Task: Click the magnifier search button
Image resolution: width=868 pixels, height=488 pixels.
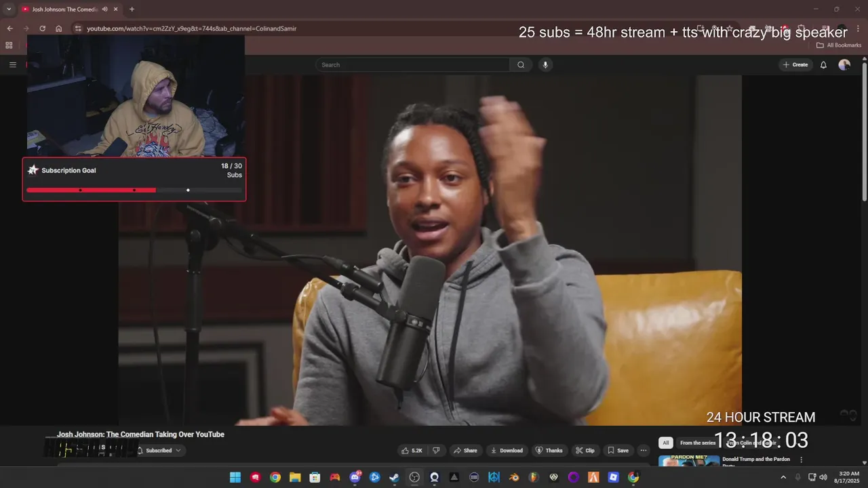Action: (x=521, y=65)
